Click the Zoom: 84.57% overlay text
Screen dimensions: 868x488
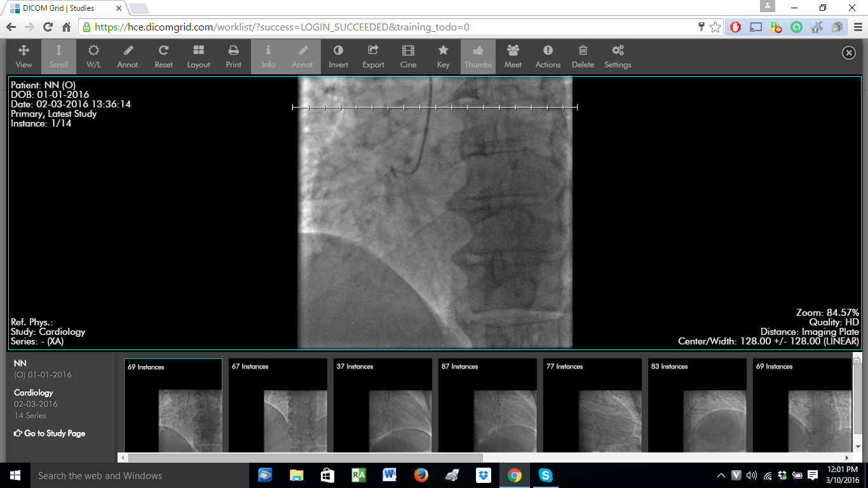[x=827, y=313]
